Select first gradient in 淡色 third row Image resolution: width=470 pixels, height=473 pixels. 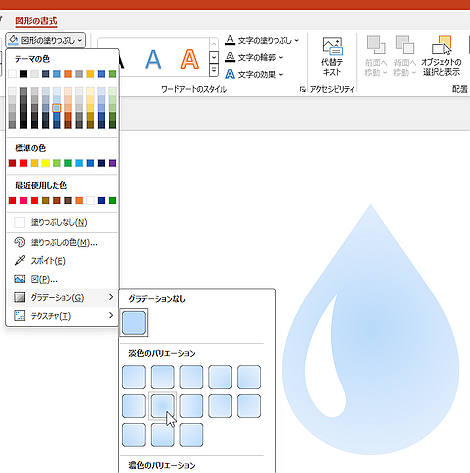(x=134, y=435)
